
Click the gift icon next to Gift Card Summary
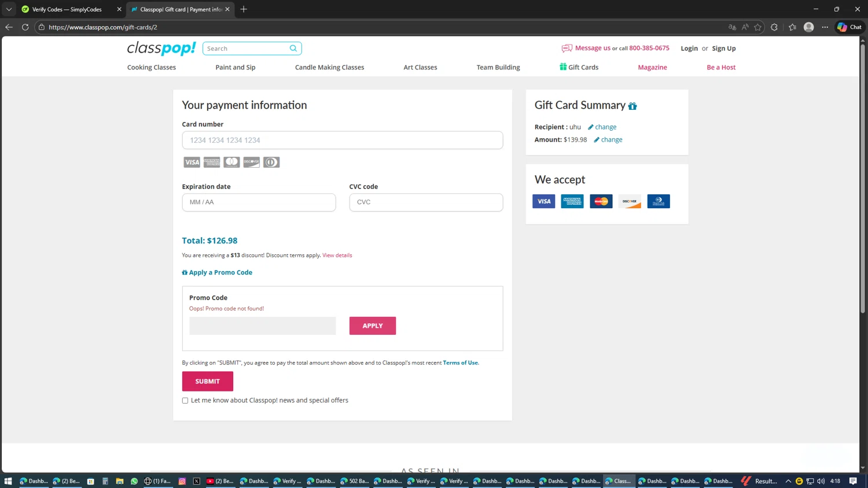coord(632,106)
